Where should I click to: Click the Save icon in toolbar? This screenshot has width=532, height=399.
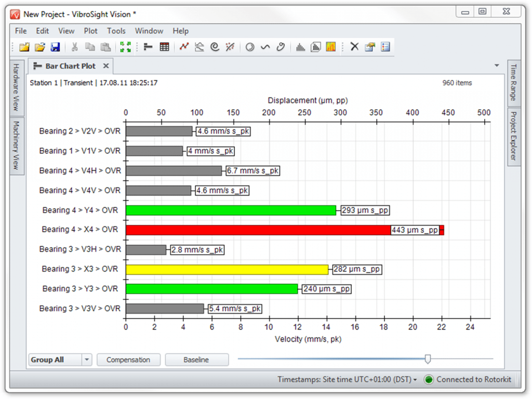pyautogui.click(x=55, y=47)
